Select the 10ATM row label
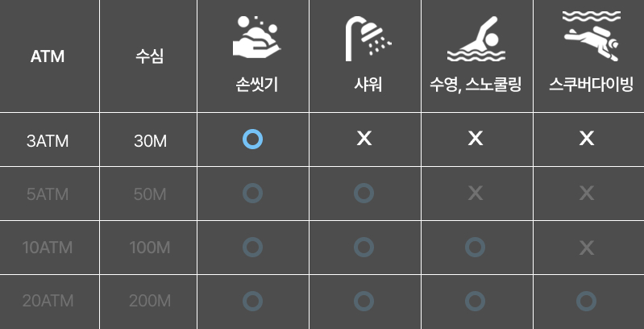 [x=48, y=248]
